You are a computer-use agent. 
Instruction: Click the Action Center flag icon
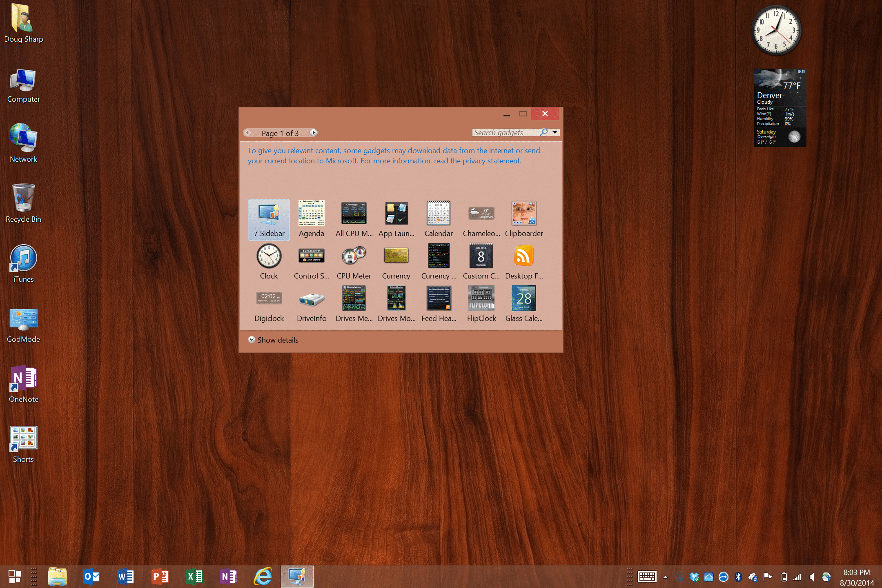(x=768, y=577)
